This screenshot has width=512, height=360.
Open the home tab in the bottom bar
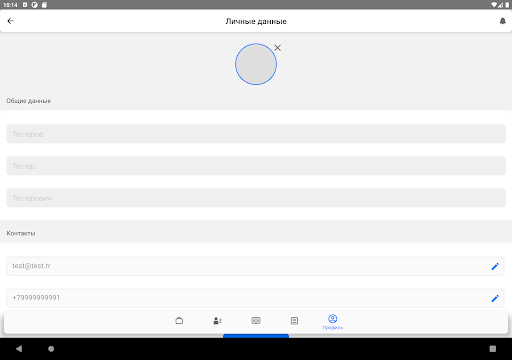tap(179, 321)
